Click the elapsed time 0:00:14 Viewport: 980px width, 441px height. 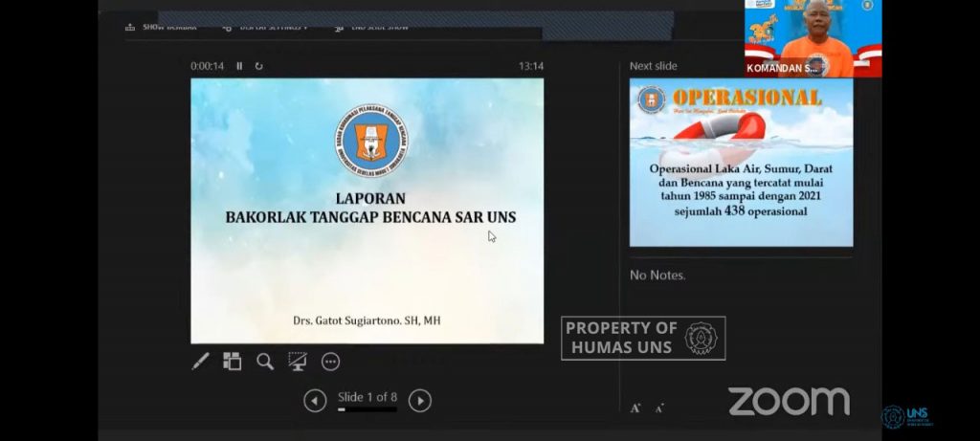[x=207, y=66]
